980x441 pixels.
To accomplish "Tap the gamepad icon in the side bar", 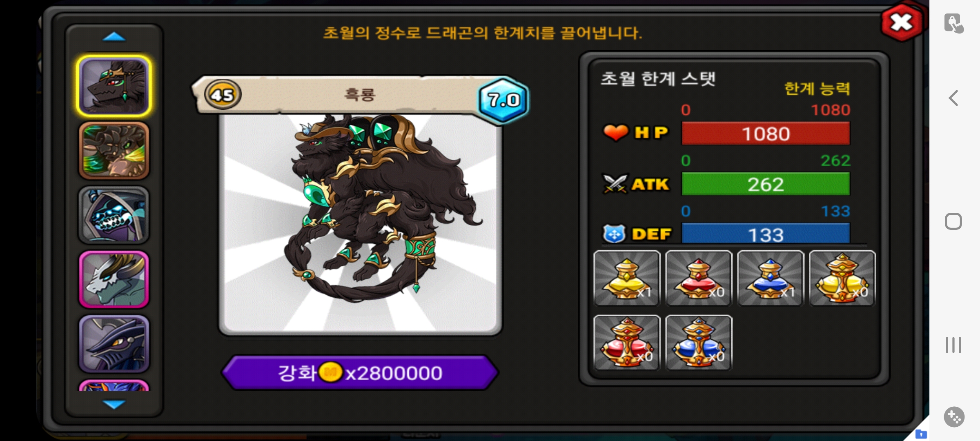I will 954,417.
